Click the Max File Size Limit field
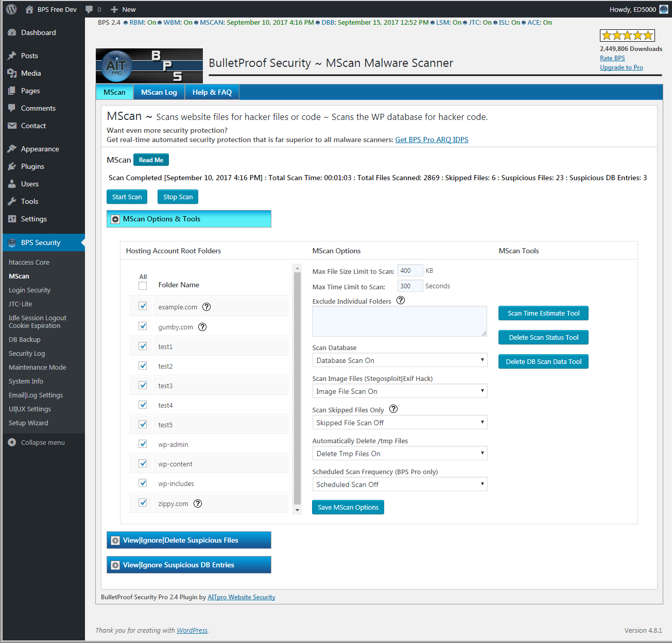The height and width of the screenshot is (643, 672). click(x=410, y=271)
